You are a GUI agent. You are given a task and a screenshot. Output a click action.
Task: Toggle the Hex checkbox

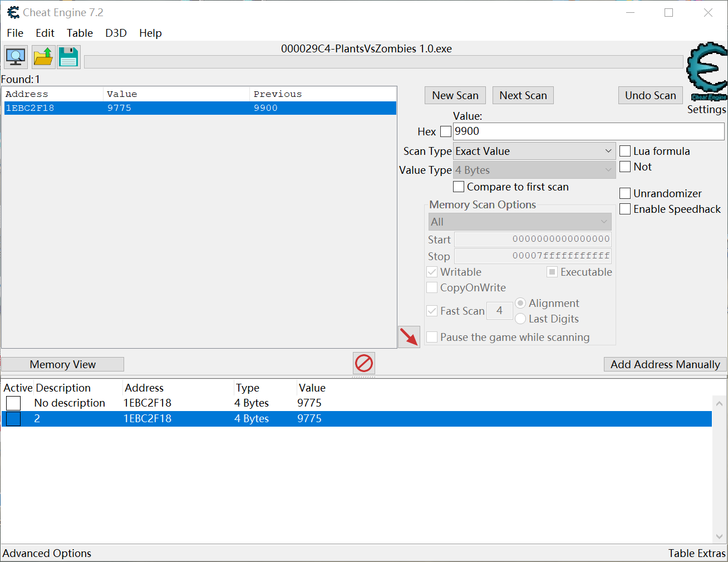pos(446,131)
